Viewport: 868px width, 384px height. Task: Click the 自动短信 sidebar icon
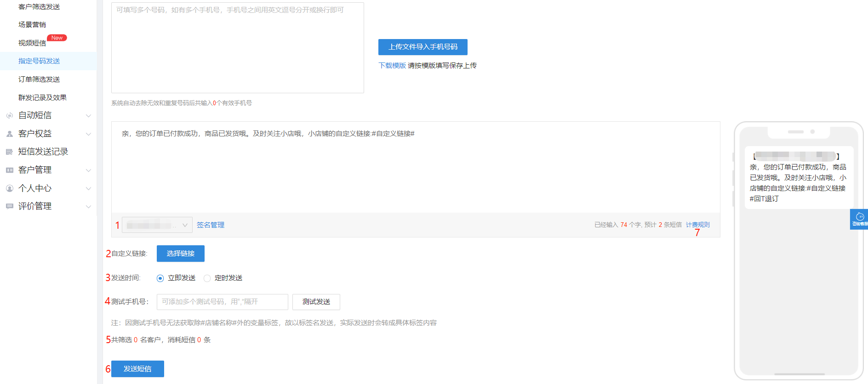pos(9,116)
